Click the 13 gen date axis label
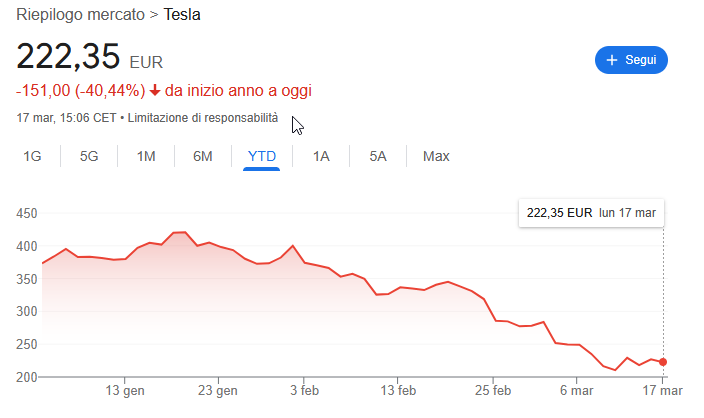The image size is (704, 418). [x=126, y=391]
